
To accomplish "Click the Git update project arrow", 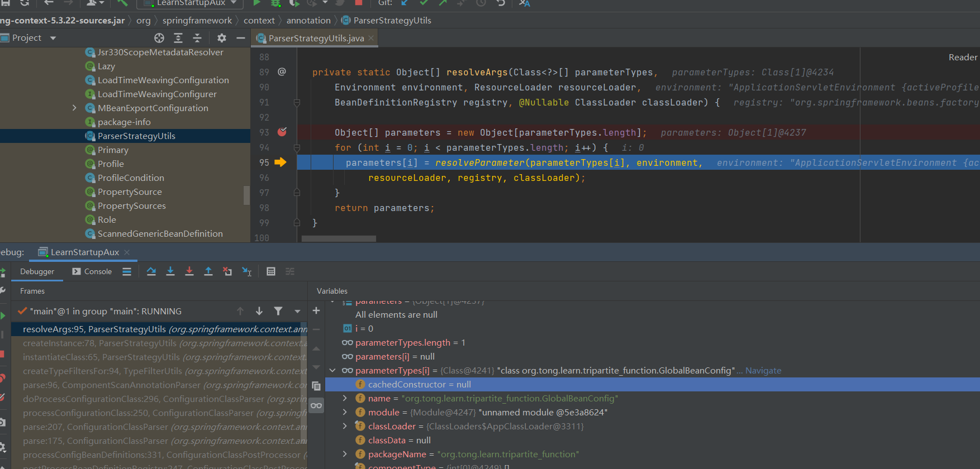I will click(405, 3).
